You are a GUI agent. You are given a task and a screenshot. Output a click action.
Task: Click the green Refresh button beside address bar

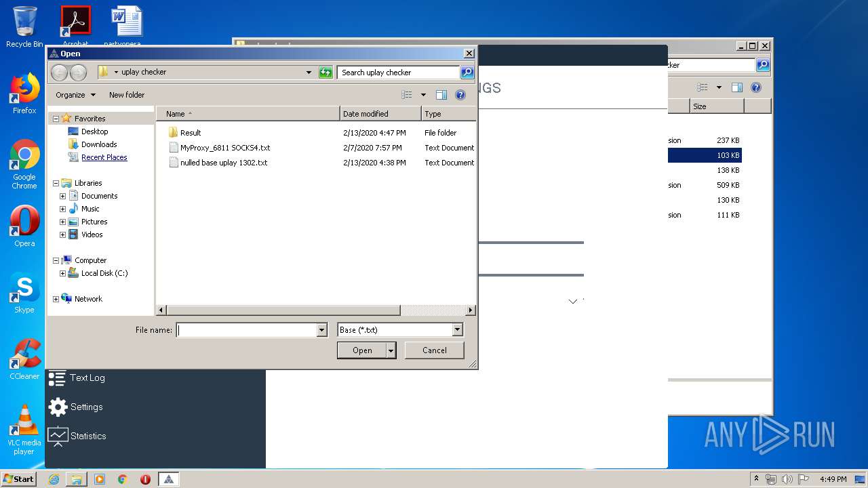(325, 73)
